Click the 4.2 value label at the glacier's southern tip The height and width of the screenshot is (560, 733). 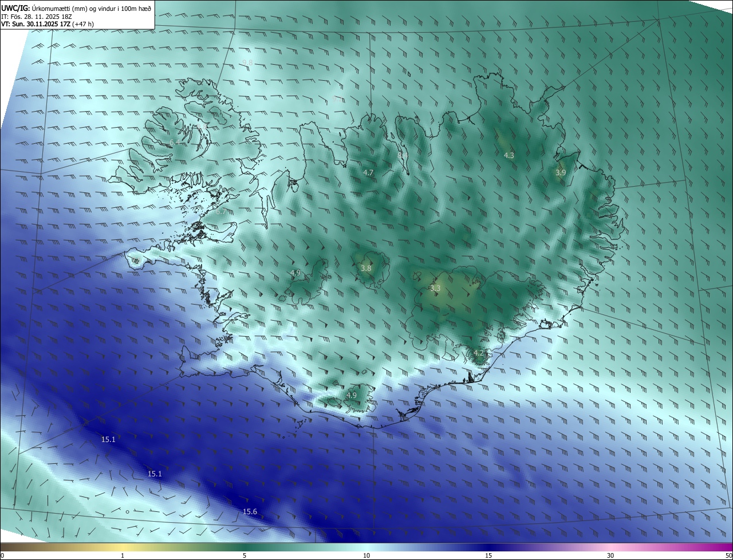pyautogui.click(x=479, y=353)
